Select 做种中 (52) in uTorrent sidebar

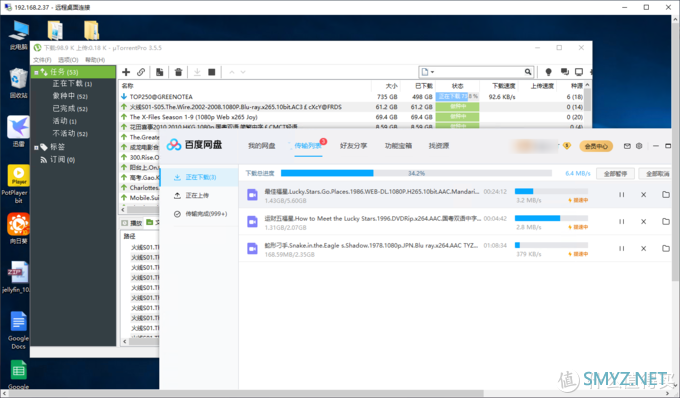70,96
